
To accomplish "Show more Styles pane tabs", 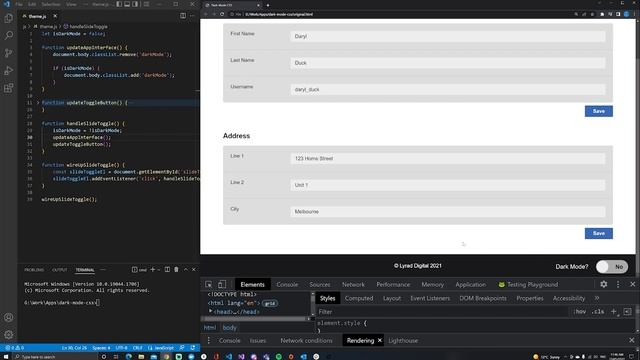I will point(597,298).
